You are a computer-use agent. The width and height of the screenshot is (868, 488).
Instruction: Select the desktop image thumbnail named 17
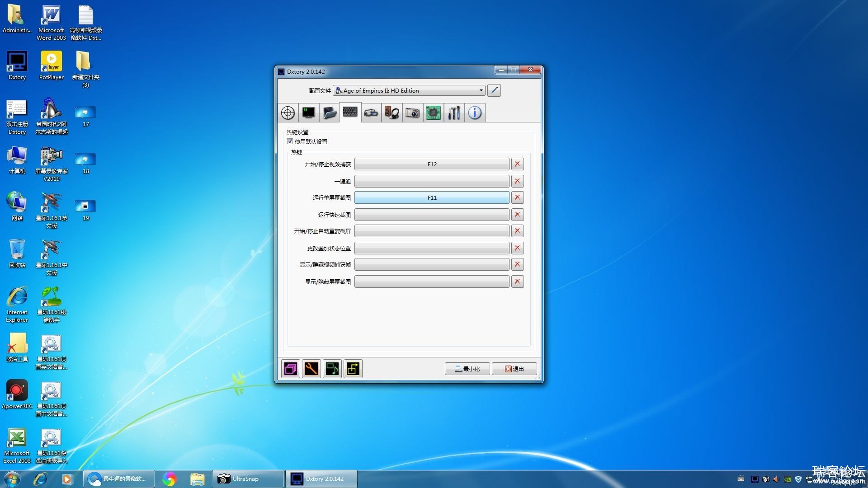pyautogui.click(x=85, y=116)
